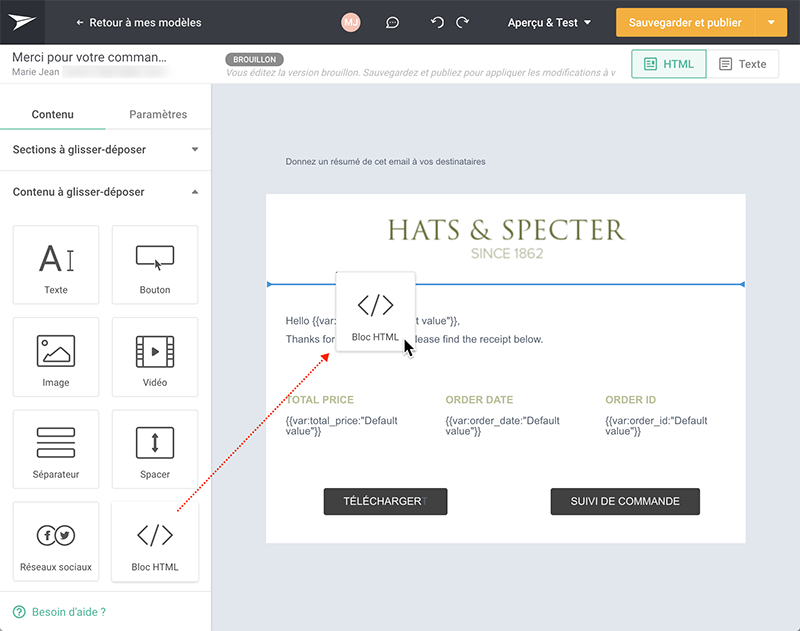Select the Vidéo content block

point(155,357)
